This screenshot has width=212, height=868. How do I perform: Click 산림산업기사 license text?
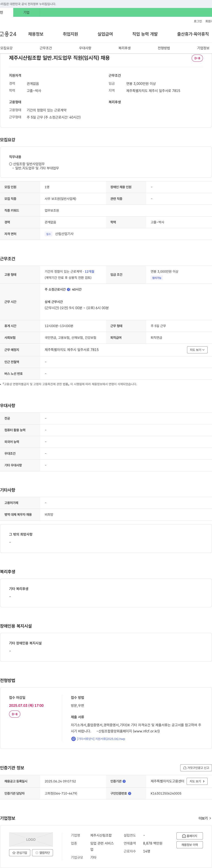click(64, 234)
